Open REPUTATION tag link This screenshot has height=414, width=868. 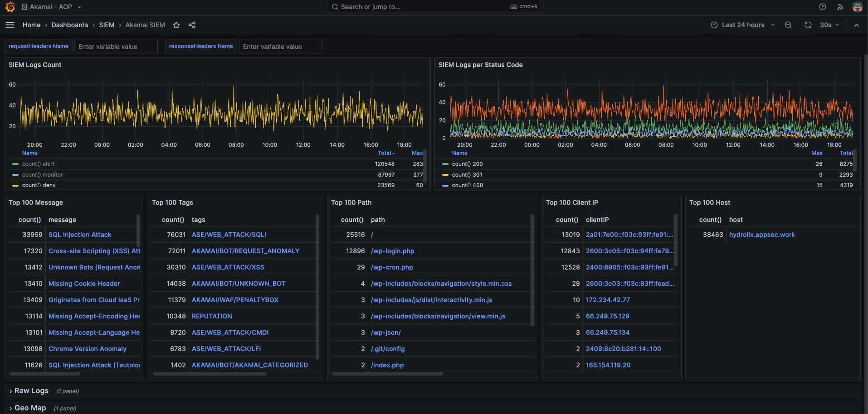(212, 316)
